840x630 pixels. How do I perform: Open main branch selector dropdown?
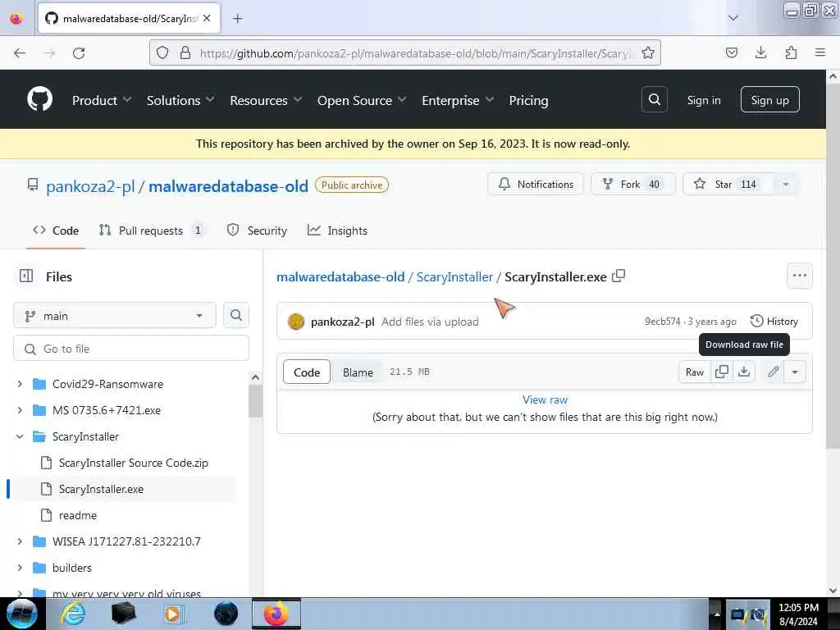click(115, 316)
